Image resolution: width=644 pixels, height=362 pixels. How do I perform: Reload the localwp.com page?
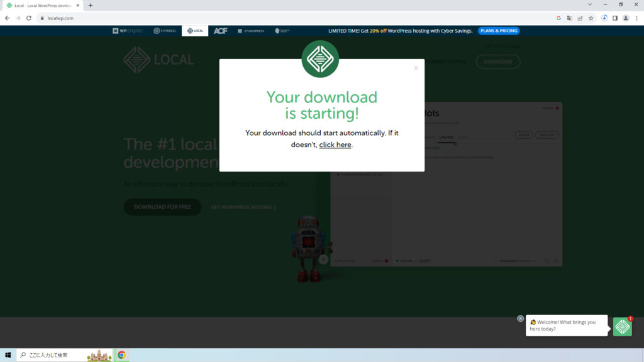point(29,18)
